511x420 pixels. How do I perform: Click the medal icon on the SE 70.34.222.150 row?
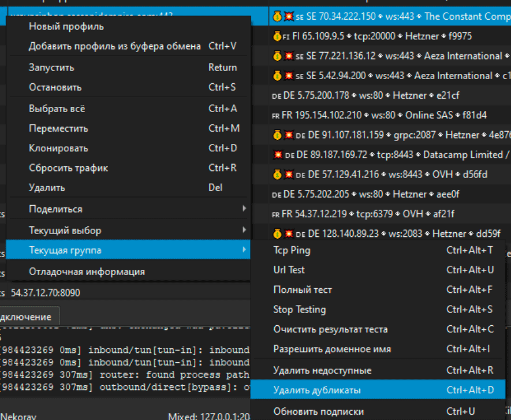[277, 17]
